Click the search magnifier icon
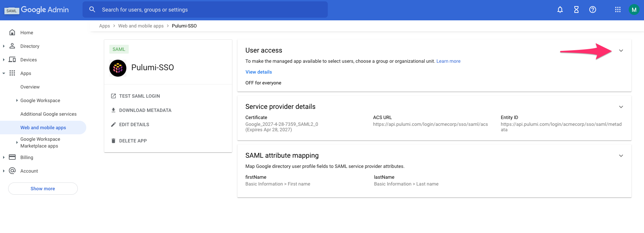The width and height of the screenshot is (644, 233). 92,9
